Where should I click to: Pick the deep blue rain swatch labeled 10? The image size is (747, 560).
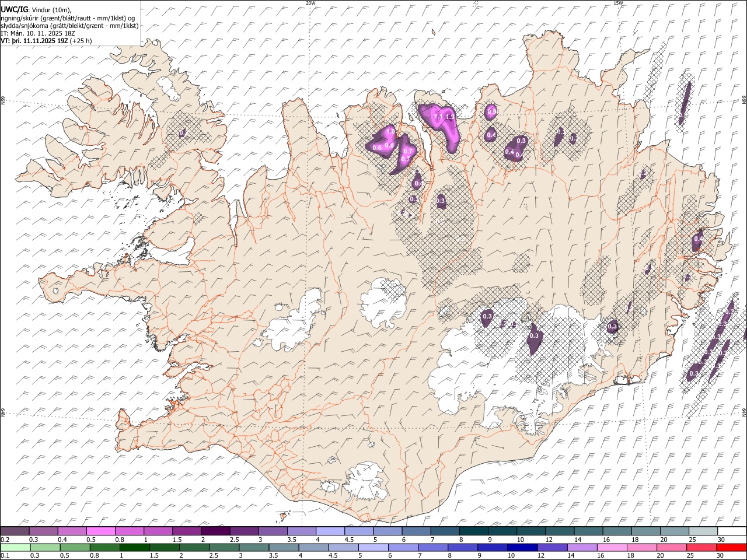(522, 547)
